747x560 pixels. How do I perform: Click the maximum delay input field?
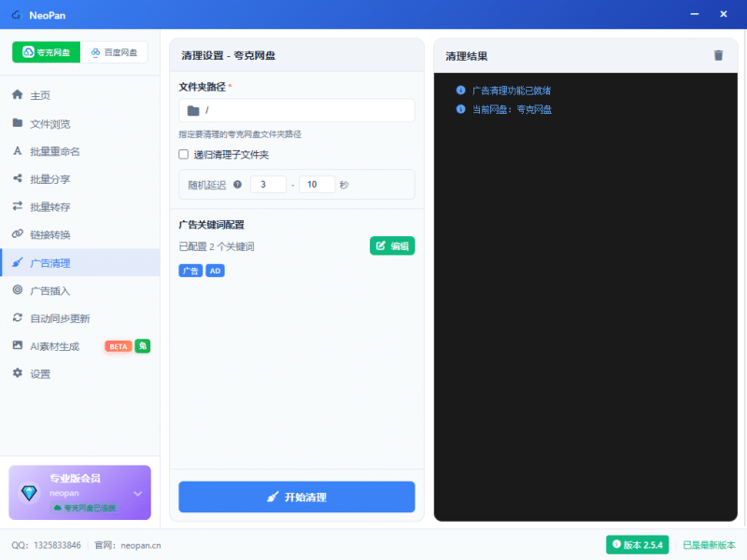pos(317,185)
